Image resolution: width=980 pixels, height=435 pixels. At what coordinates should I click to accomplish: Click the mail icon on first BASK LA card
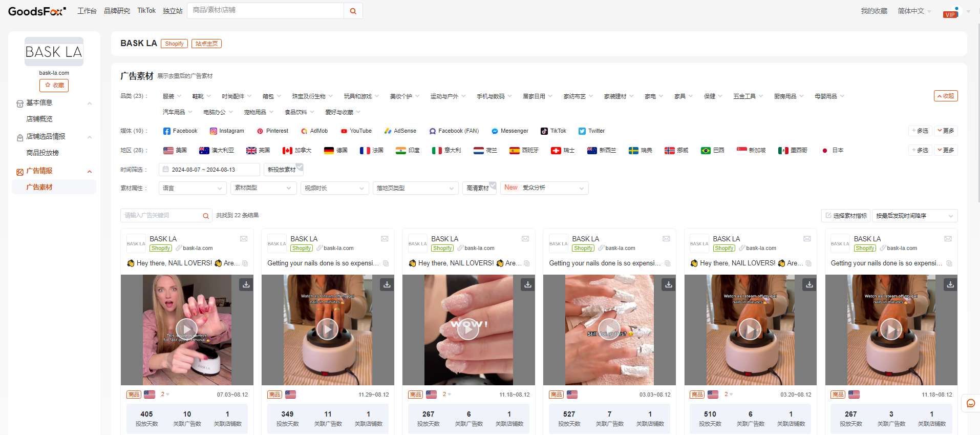[x=244, y=239]
